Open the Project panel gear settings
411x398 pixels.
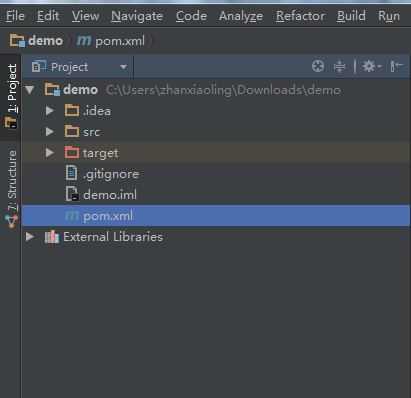[x=371, y=66]
